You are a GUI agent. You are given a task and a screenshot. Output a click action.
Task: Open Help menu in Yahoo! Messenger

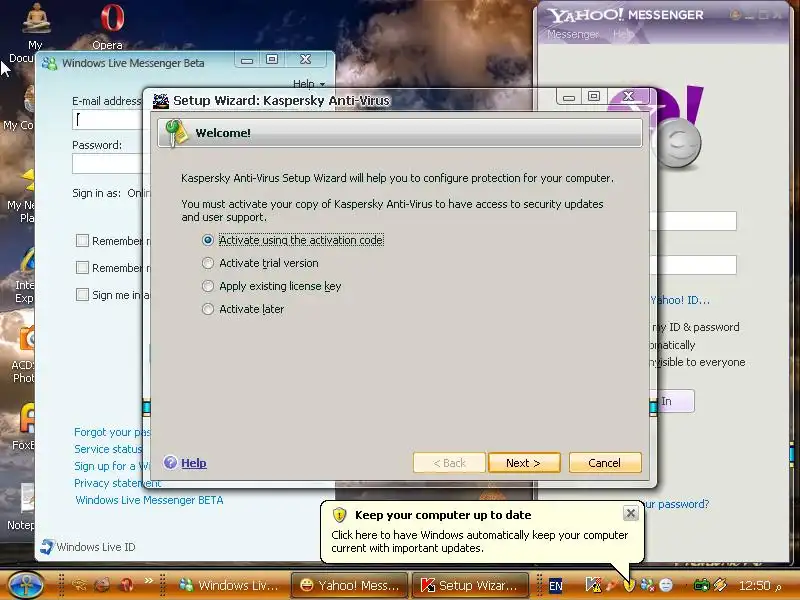(x=622, y=34)
